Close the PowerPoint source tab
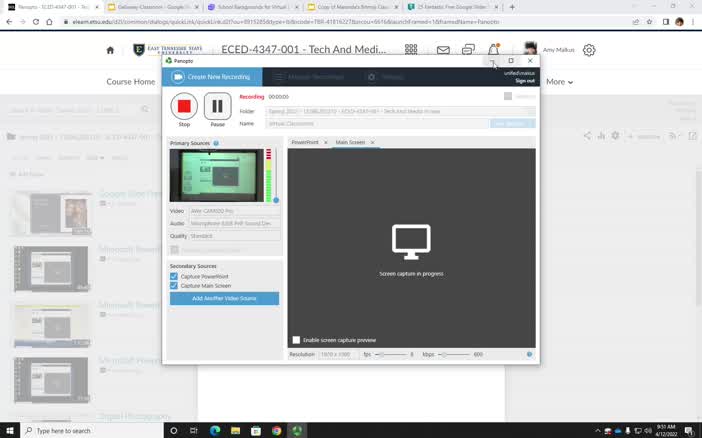Image resolution: width=702 pixels, height=438 pixels. (326, 142)
